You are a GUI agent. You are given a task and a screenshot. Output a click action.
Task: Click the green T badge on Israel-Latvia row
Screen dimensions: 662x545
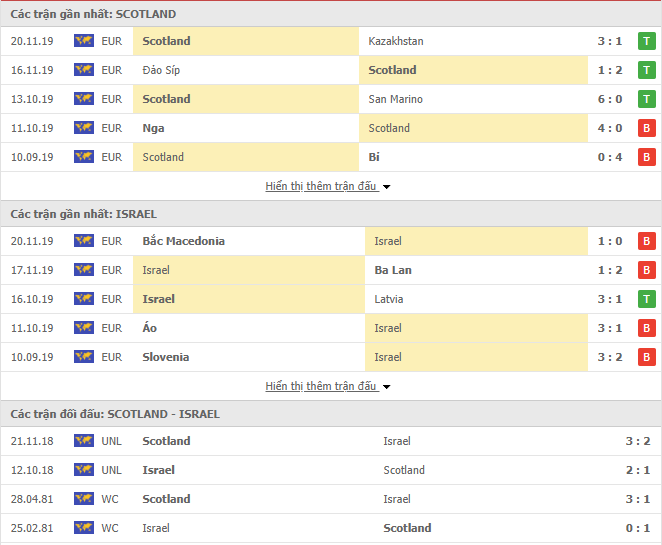646,299
